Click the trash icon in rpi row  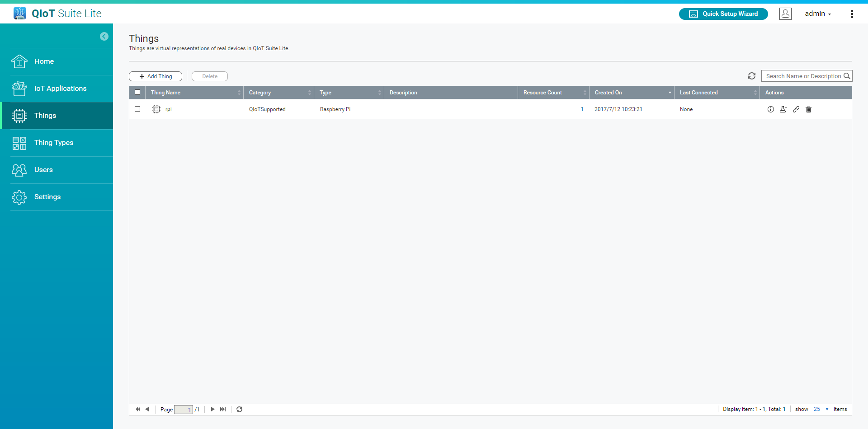pos(808,109)
